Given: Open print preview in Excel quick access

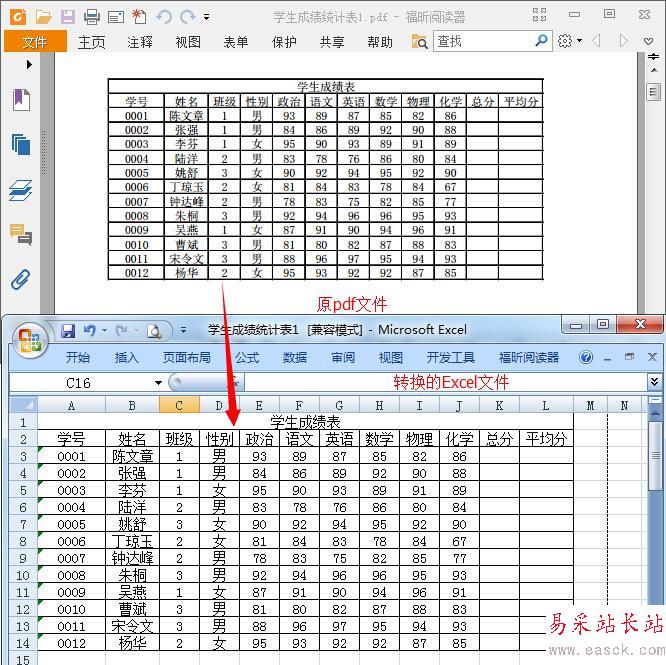Looking at the screenshot, I should pyautogui.click(x=154, y=331).
